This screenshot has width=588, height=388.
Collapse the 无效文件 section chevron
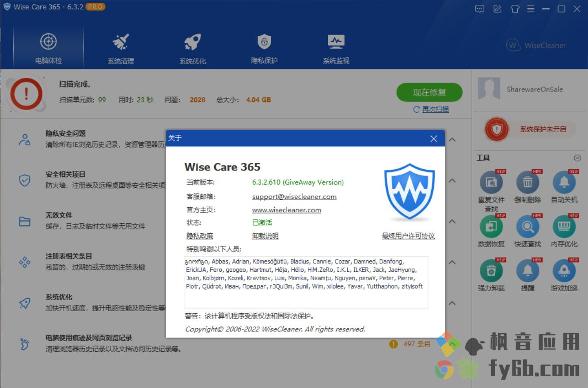[452, 221]
